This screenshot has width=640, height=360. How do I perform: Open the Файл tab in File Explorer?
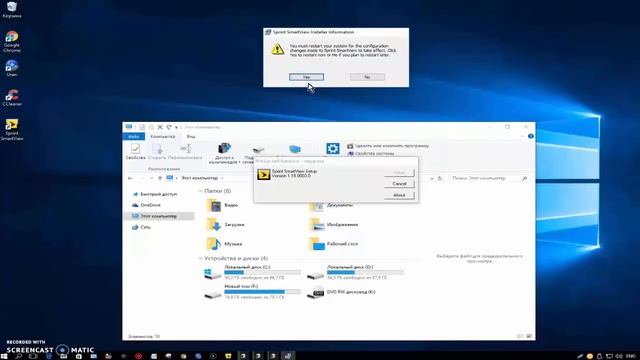tap(133, 136)
